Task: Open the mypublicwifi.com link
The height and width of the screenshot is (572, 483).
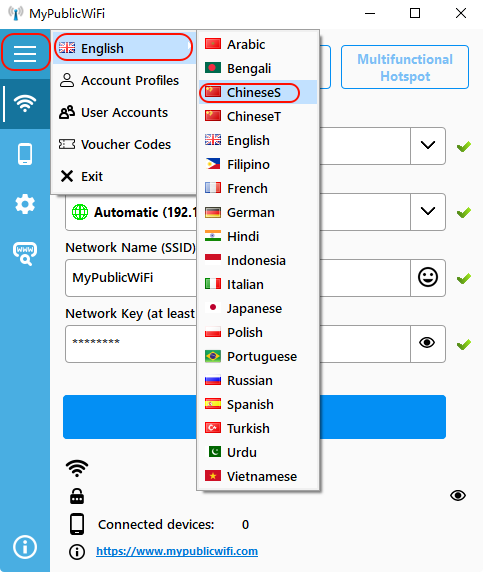Action: 177,551
